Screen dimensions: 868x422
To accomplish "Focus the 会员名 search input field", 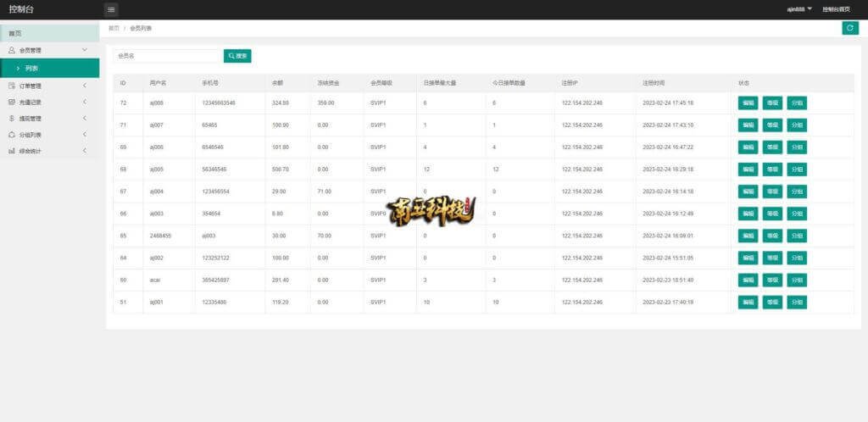I will coord(166,56).
